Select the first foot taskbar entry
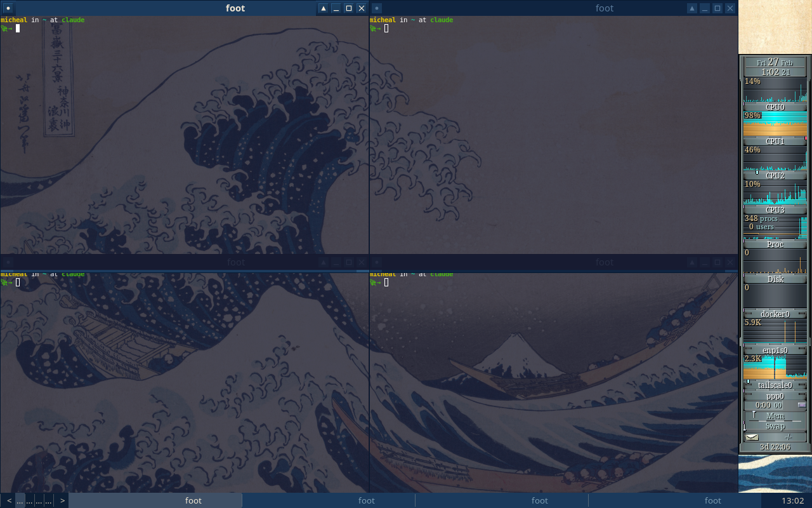This screenshot has height=508, width=812. 193,500
